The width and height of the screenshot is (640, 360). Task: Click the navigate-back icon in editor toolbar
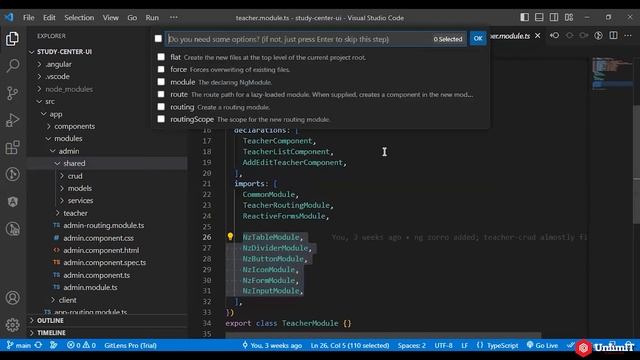pos(554,36)
